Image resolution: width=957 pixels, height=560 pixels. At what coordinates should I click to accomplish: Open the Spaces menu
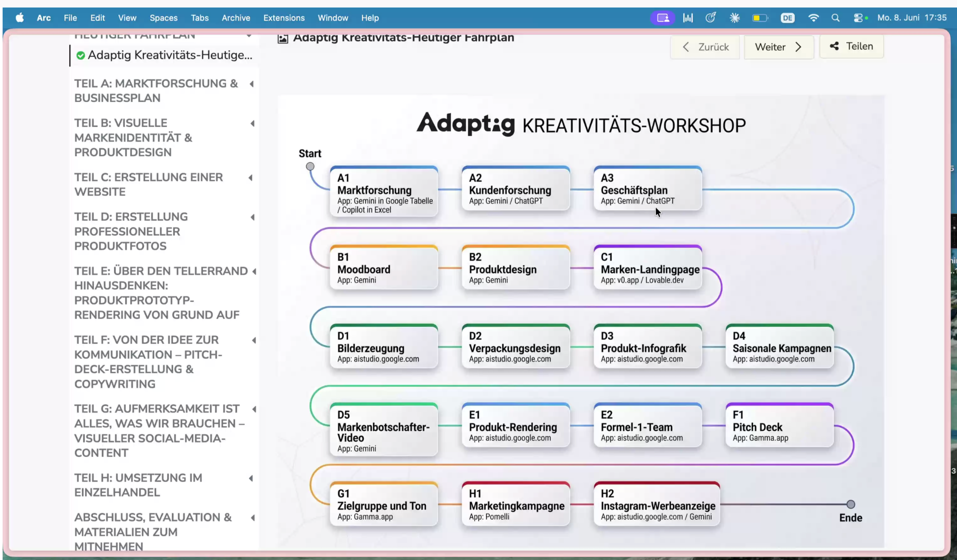pos(163,18)
